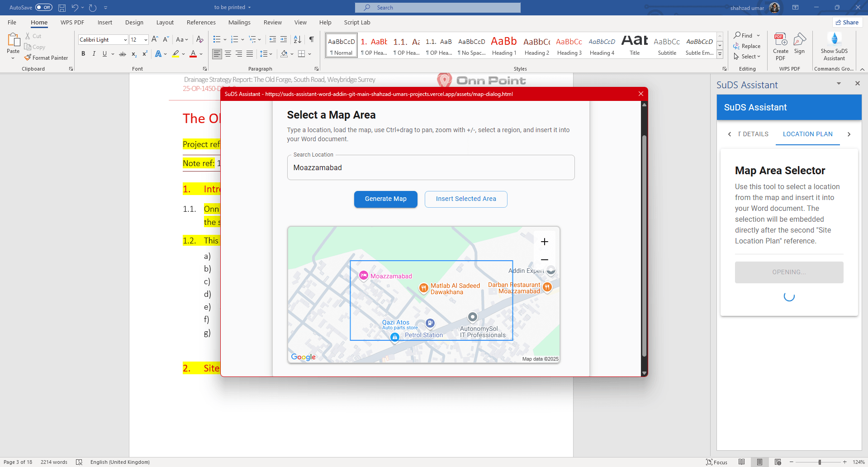The width and height of the screenshot is (868, 467).
Task: Expand the bullets list dropdown
Action: click(x=225, y=39)
